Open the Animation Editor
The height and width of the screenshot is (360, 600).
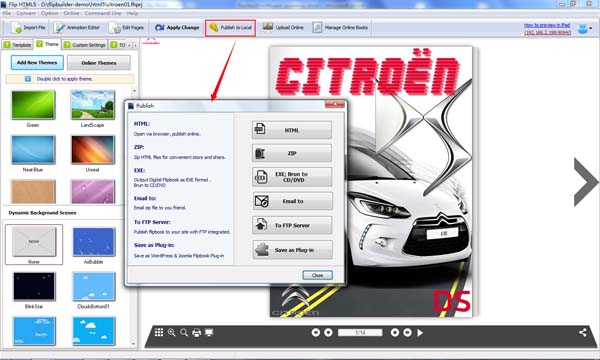click(x=77, y=28)
